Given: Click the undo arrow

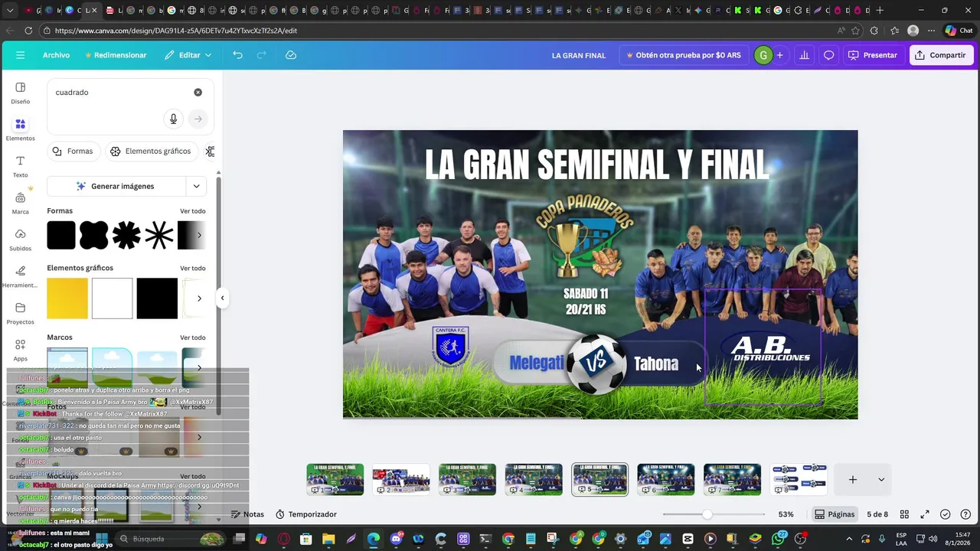Looking at the screenshot, I should pyautogui.click(x=237, y=55).
